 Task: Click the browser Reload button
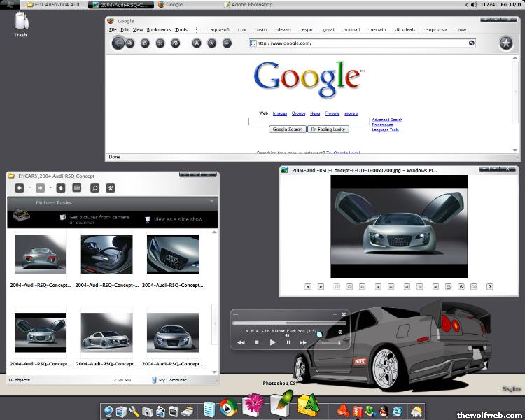[x=145, y=43]
